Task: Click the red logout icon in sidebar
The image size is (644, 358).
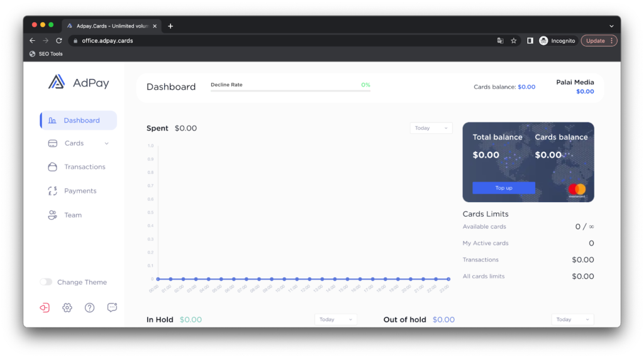Action: (x=45, y=308)
